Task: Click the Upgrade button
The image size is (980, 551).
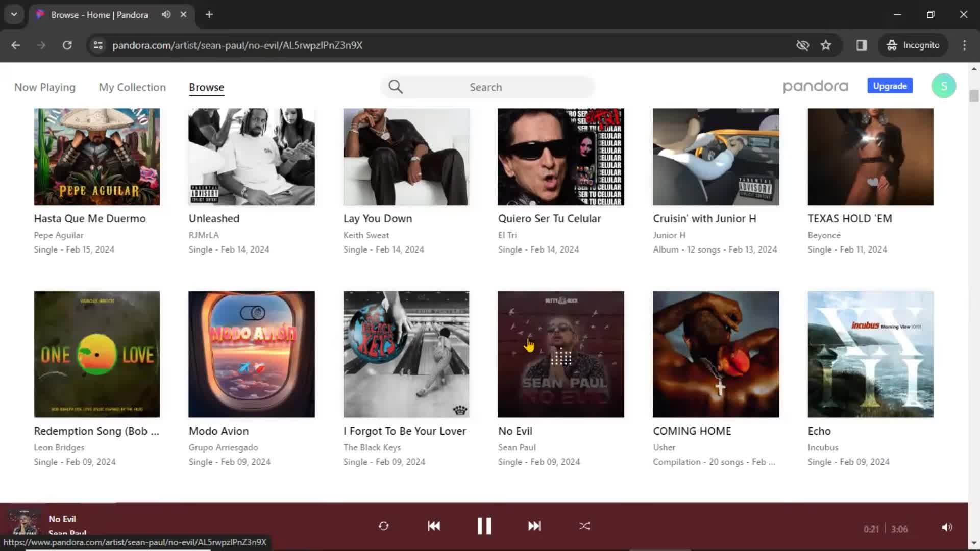Action: [x=891, y=86]
